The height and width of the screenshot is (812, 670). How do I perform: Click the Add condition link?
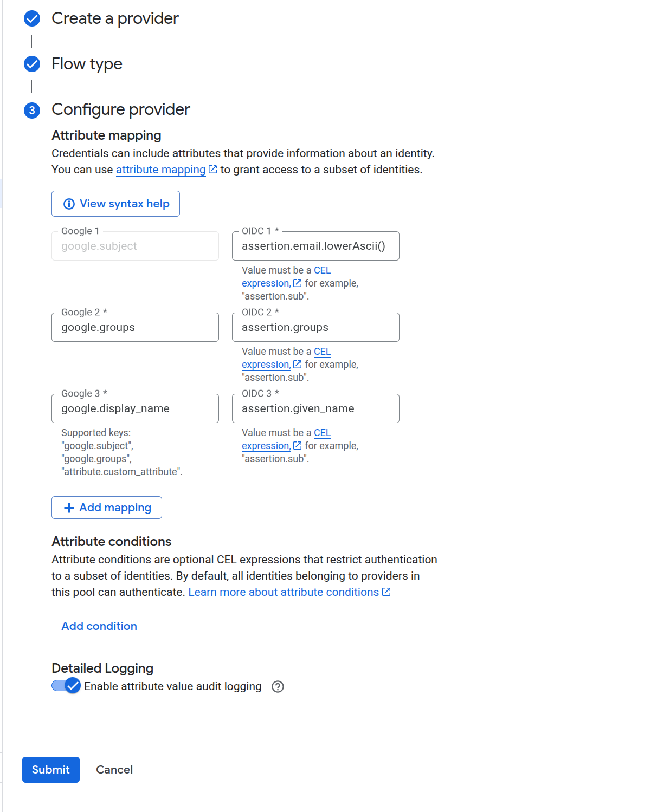tap(99, 626)
